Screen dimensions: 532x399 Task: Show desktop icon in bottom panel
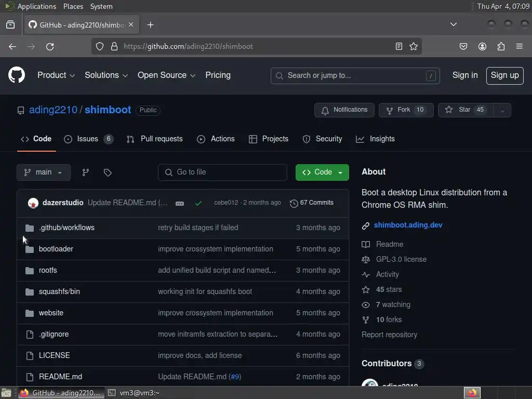point(6,393)
